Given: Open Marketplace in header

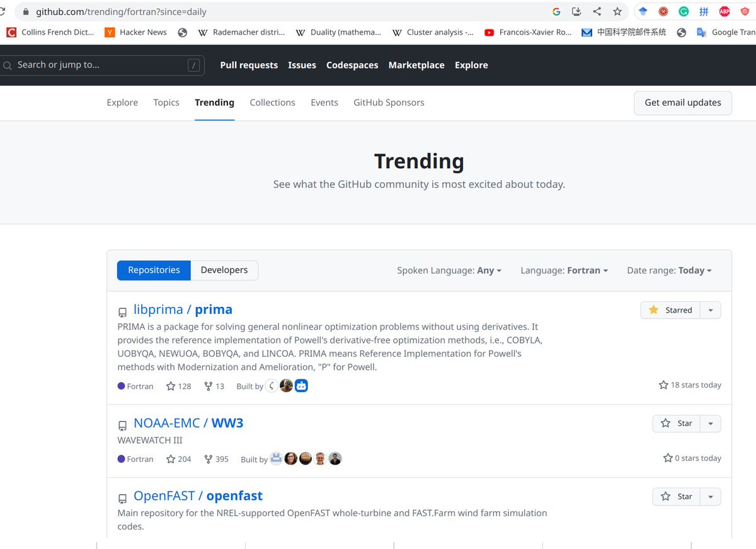Looking at the screenshot, I should tap(416, 65).
